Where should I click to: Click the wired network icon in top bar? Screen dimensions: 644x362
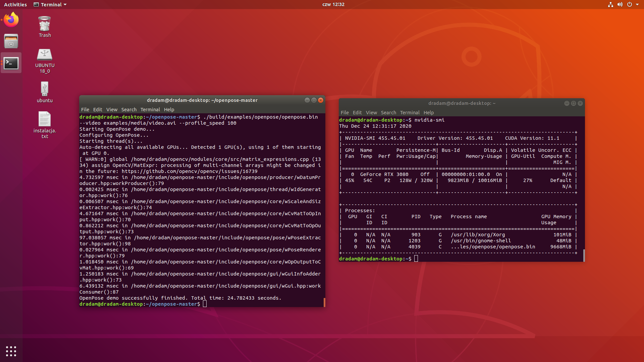(610, 4)
